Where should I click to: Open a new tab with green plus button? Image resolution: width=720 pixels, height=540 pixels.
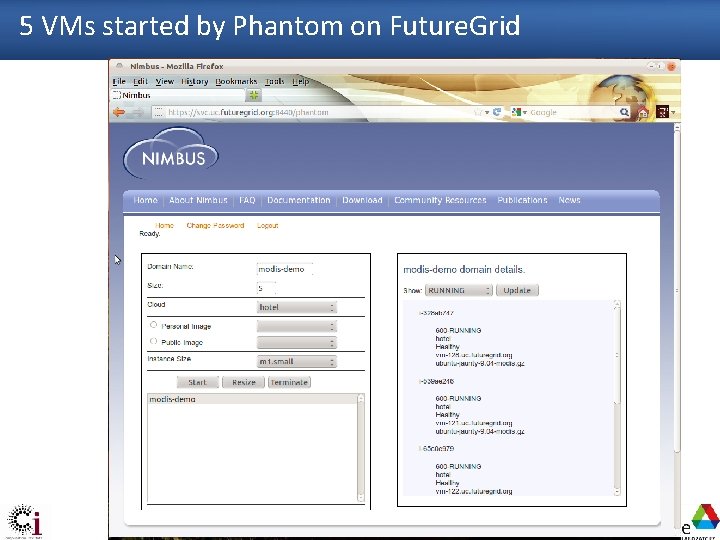click(253, 95)
